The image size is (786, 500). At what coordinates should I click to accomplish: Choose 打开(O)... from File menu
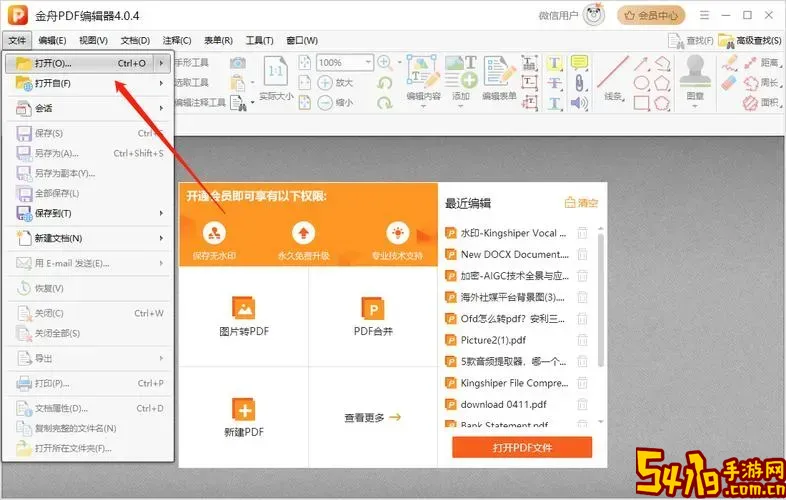[88, 63]
